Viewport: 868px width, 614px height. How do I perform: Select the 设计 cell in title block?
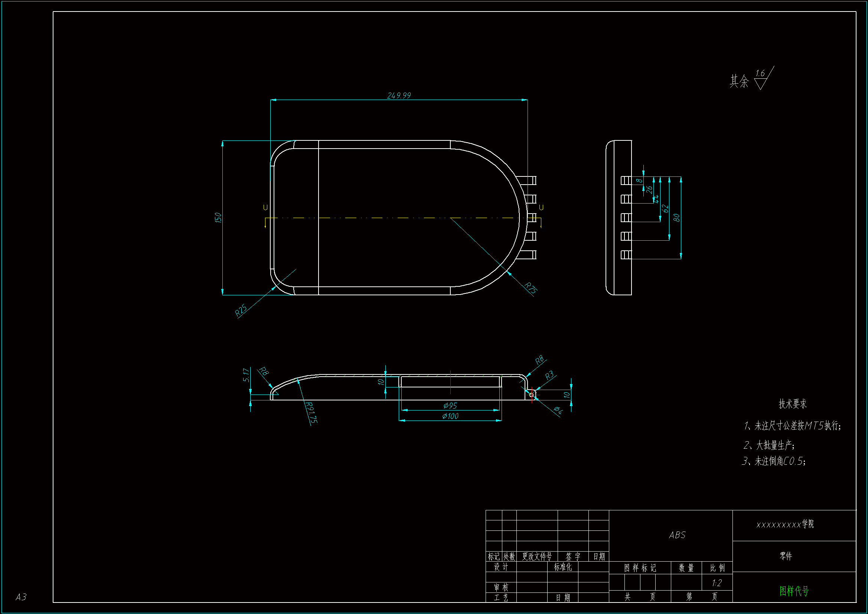pyautogui.click(x=501, y=567)
